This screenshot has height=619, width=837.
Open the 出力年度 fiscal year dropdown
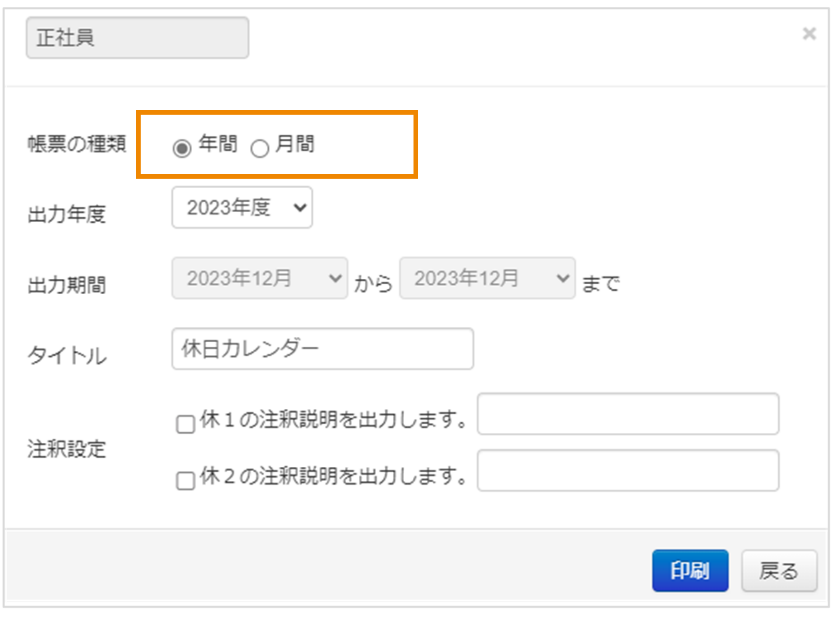pos(242,207)
